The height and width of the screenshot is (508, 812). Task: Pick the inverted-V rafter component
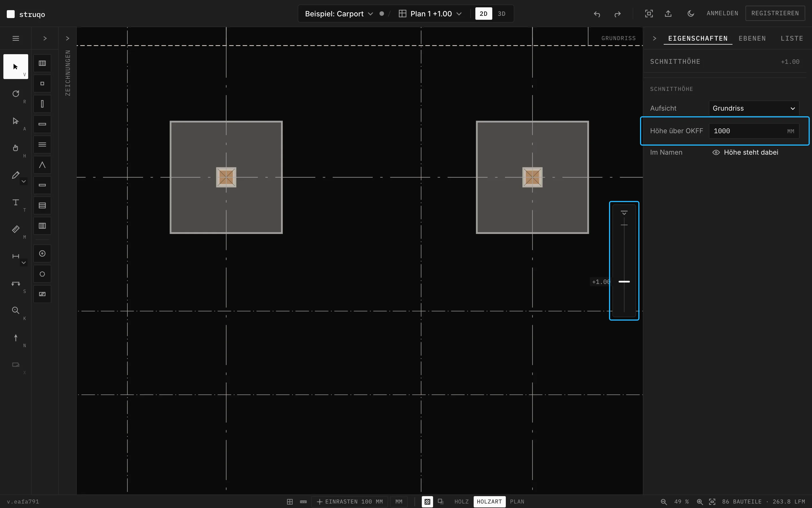tap(42, 165)
